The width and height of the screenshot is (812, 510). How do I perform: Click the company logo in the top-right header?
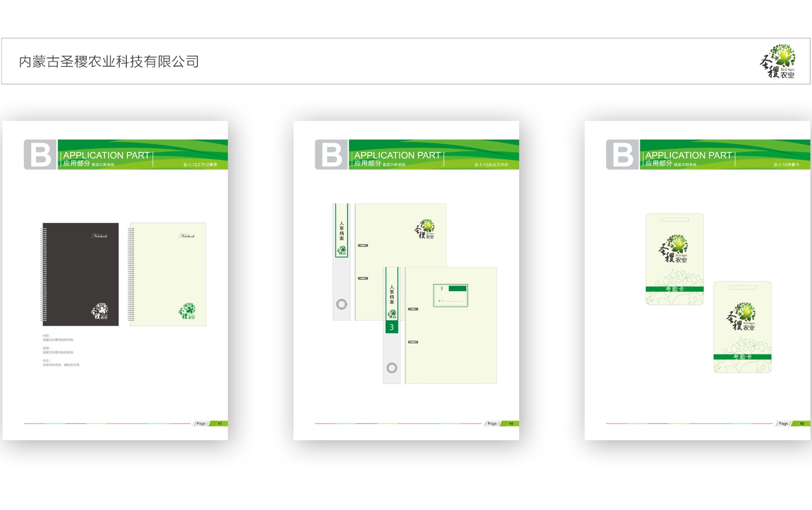pos(778,61)
